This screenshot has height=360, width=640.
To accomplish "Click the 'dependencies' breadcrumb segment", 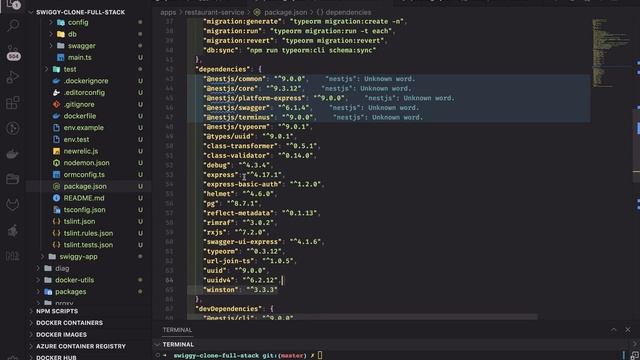I will click(x=348, y=12).
